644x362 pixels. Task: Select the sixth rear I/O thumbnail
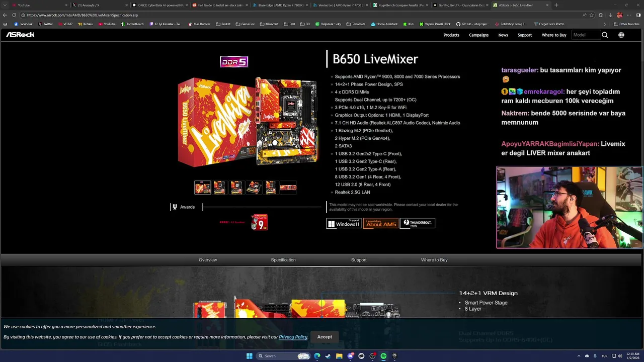point(288,188)
